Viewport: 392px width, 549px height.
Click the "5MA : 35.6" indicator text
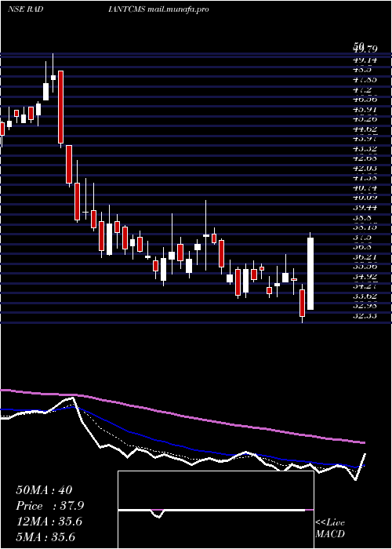pyautogui.click(x=45, y=537)
